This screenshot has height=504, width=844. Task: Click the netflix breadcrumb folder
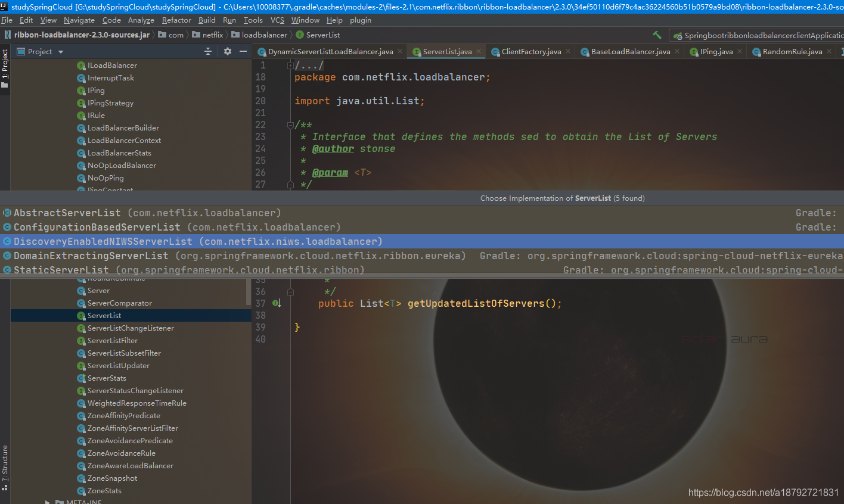click(x=207, y=35)
